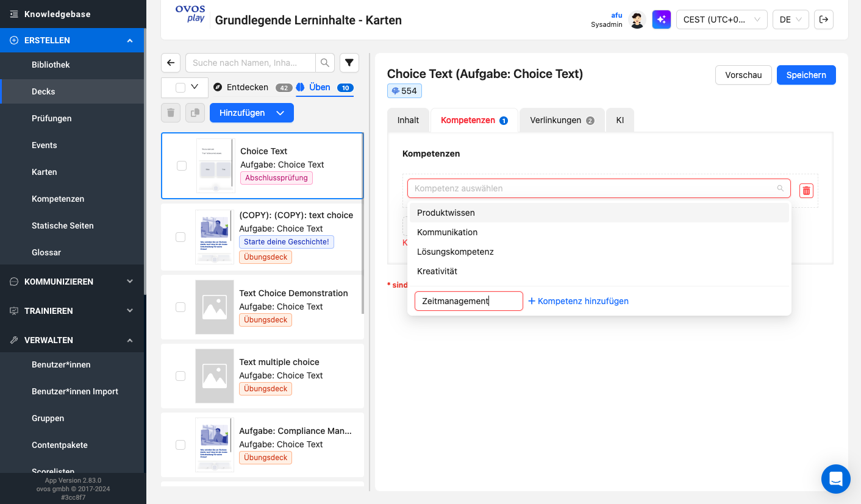Click the Starte deine Geschichte! tag
The width and height of the screenshot is (861, 504).
pyautogui.click(x=287, y=242)
